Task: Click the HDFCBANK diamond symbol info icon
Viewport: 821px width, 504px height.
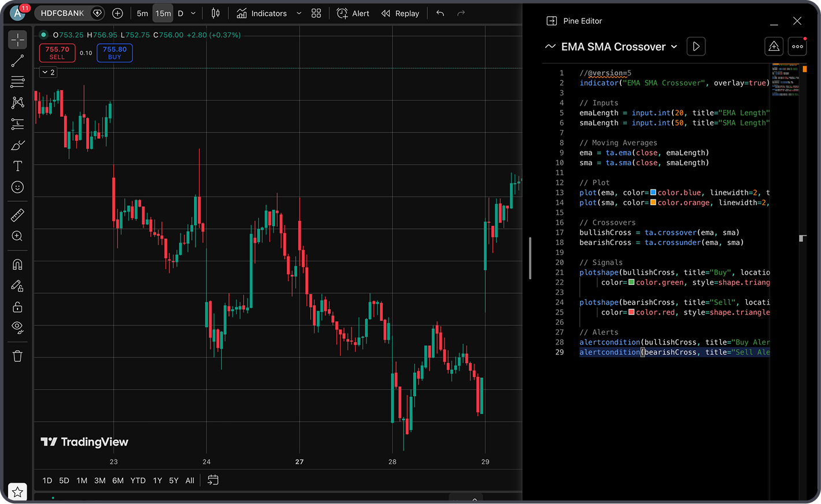Action: pyautogui.click(x=97, y=13)
